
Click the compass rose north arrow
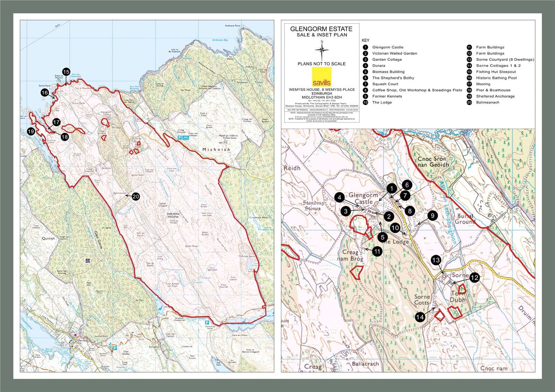point(322,50)
